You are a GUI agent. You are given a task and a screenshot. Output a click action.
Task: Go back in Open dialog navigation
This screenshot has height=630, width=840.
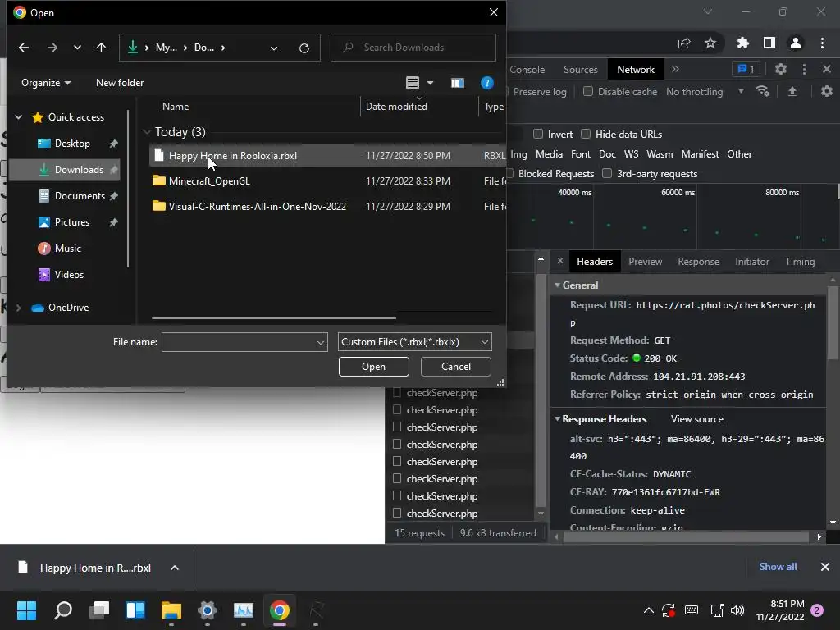24,48
